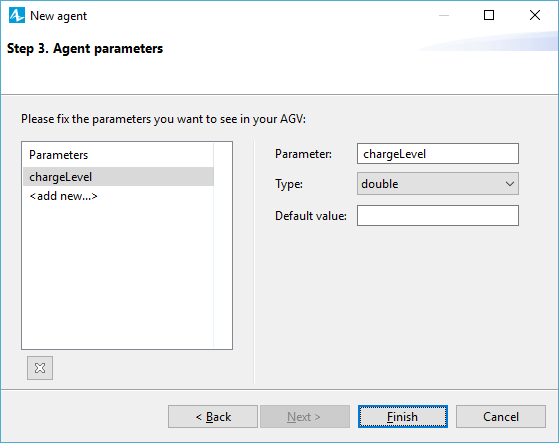Click the Default value label
Viewport: 559px width, 443px height.
point(311,216)
